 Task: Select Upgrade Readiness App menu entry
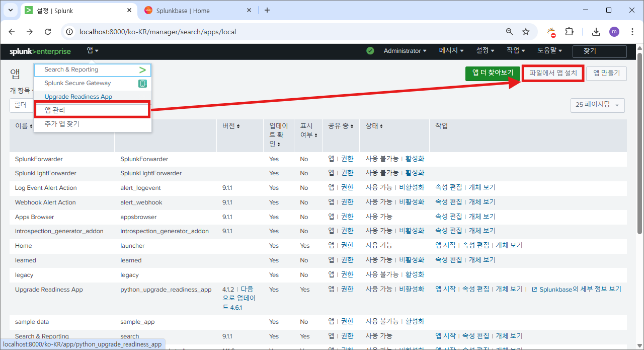[93, 97]
